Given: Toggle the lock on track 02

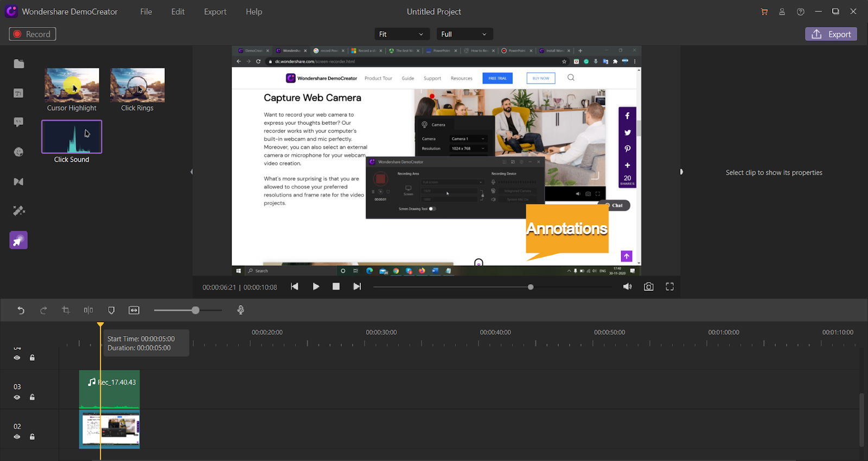Looking at the screenshot, I should 33,437.
